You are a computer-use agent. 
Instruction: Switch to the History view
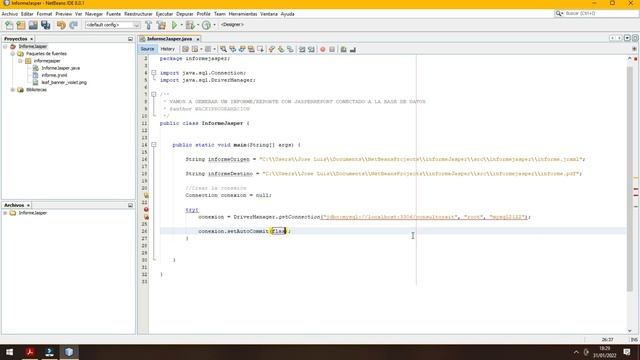167,49
